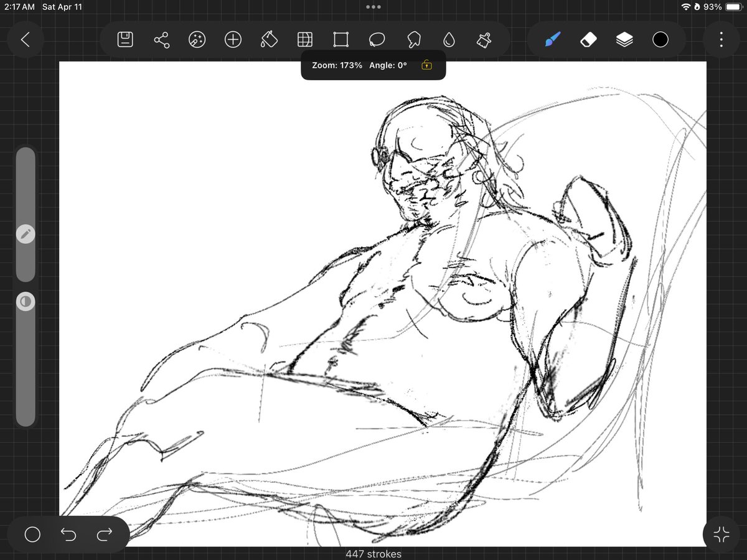Select the Transform rectangle tool

[x=341, y=39]
